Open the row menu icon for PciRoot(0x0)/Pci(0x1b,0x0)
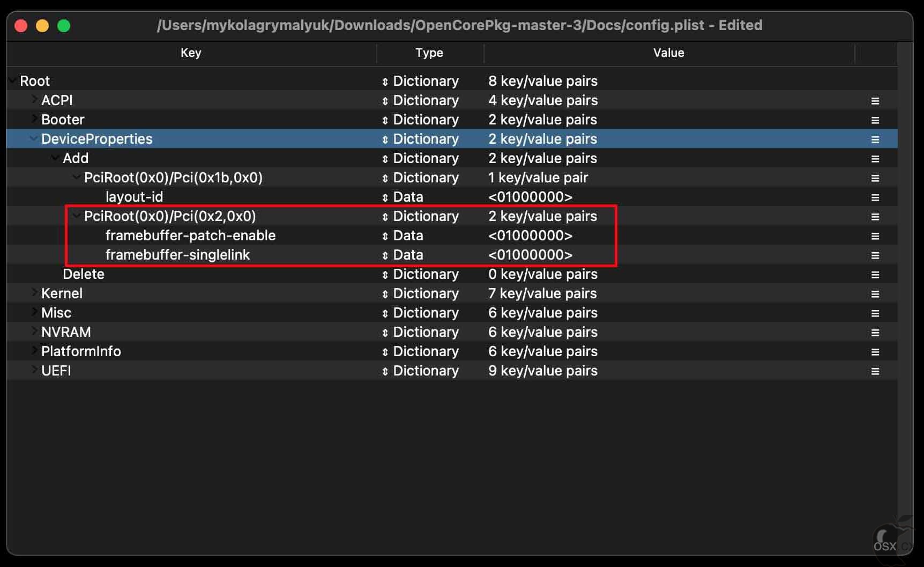Image resolution: width=924 pixels, height=567 pixels. tap(875, 178)
